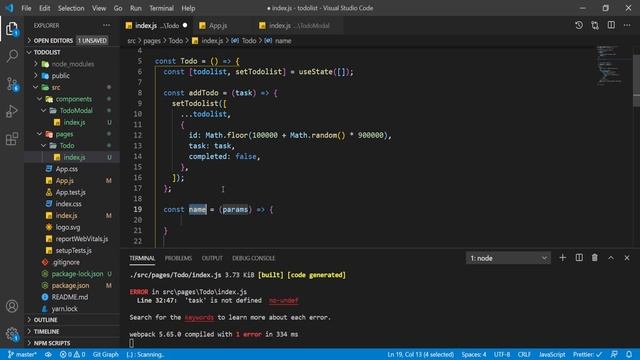
Task: Open the Accounts menu icon
Action: 12,306
